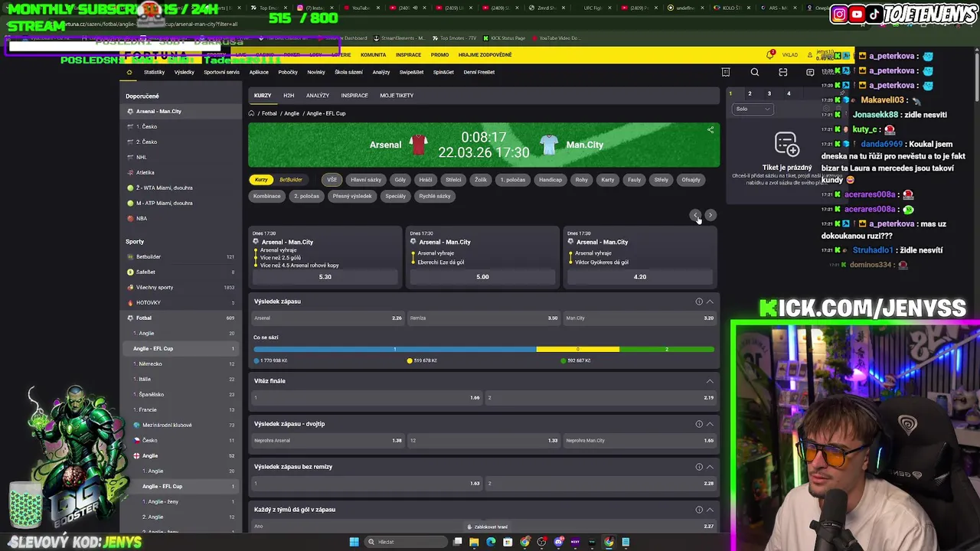
Task: Filter markets by Přesný výsledek
Action: [x=352, y=196]
